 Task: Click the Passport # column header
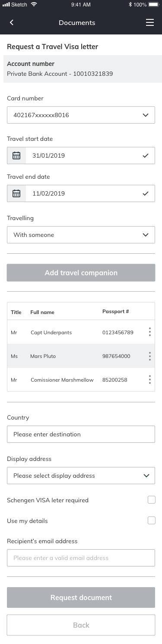point(115,311)
